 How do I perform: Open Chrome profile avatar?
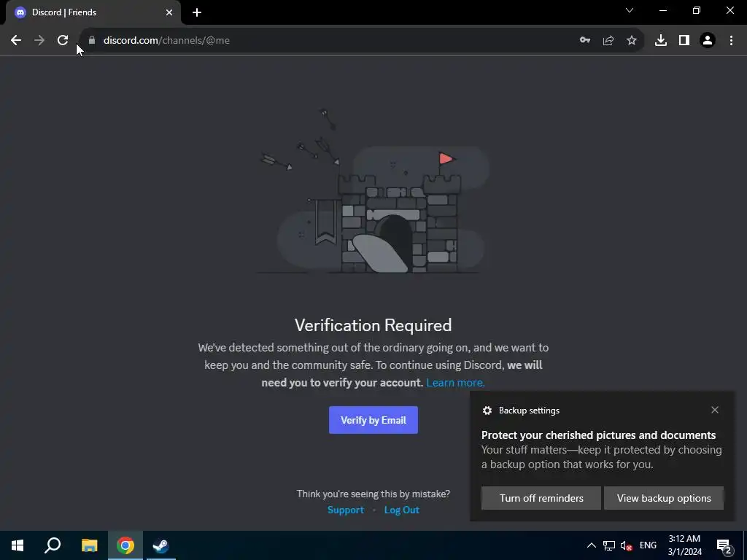[x=708, y=41]
